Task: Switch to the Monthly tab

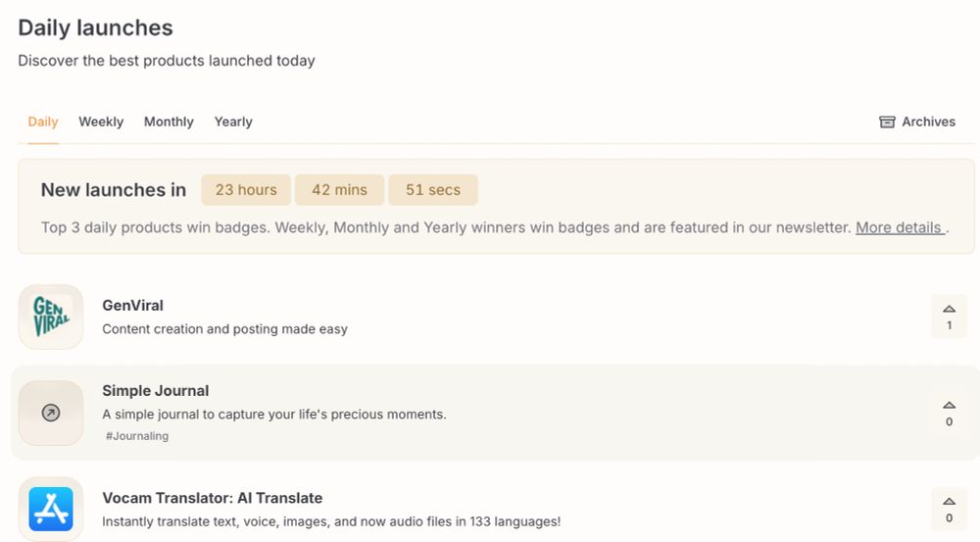Action: pyautogui.click(x=169, y=122)
